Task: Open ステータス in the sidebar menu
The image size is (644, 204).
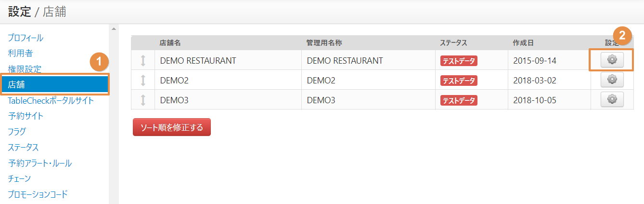Action: coord(23,147)
